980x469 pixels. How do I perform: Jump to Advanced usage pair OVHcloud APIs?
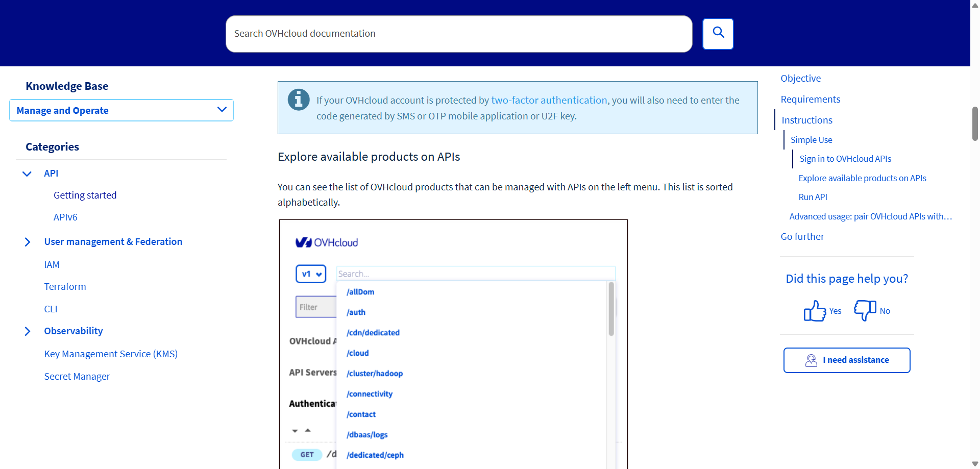[x=871, y=216]
